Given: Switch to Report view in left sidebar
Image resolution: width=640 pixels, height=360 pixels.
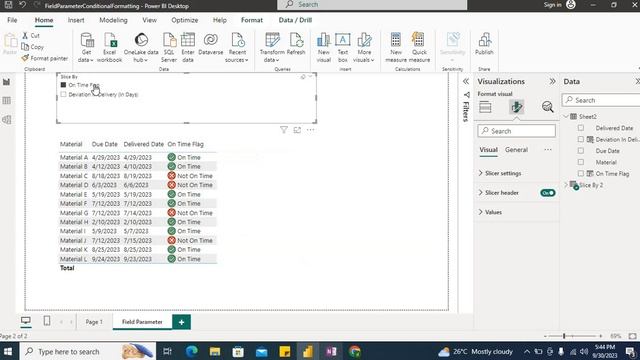Looking at the screenshot, I should (7, 82).
